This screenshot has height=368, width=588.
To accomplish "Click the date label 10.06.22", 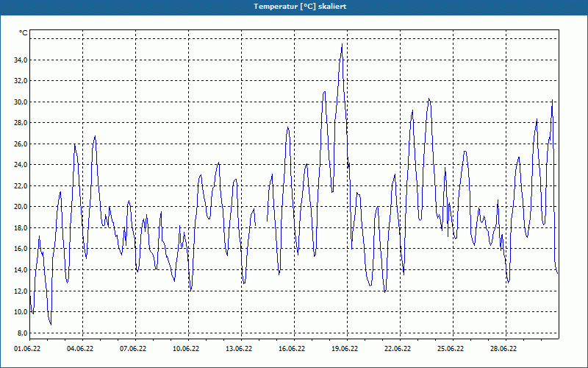I will (186, 348).
